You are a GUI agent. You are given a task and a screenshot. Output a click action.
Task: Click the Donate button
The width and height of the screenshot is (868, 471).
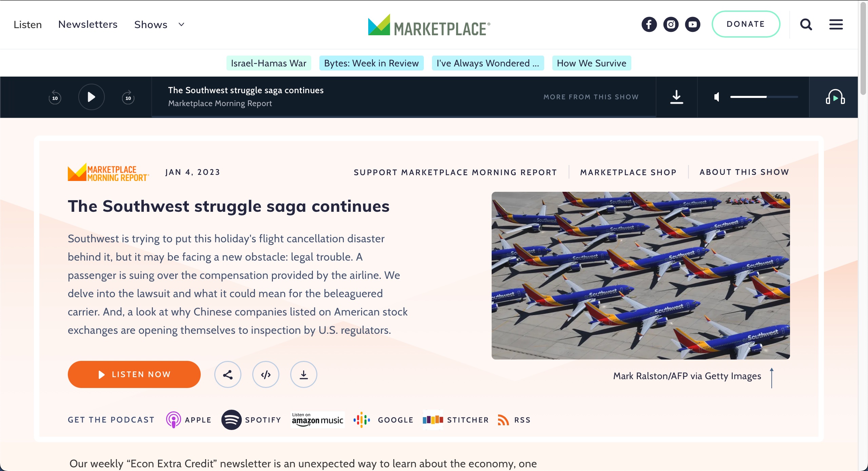(x=746, y=24)
